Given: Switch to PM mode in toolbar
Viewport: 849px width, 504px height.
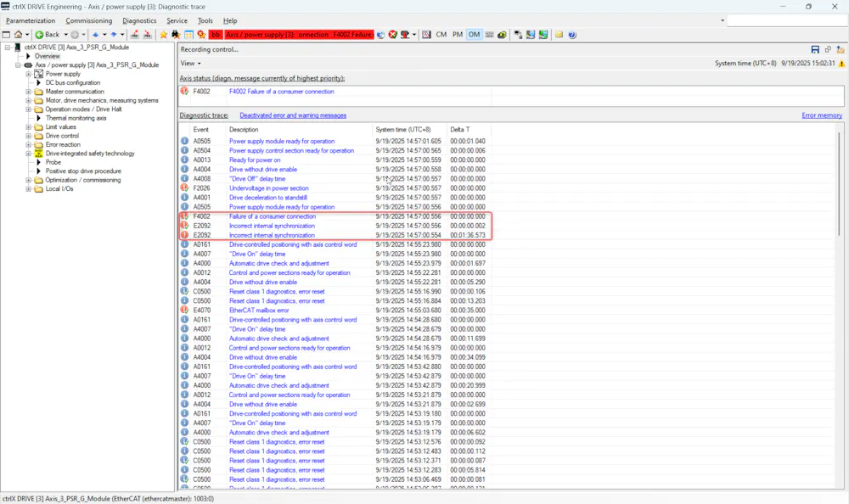Looking at the screenshot, I should pyautogui.click(x=458, y=35).
